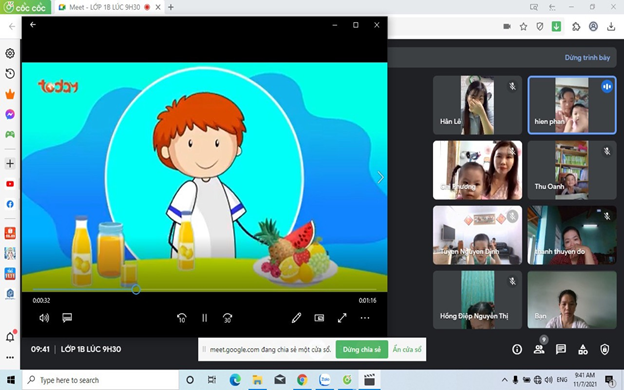Viewport: 624px width, 390px height.
Task: Switch player to mini view mode
Action: pos(319,318)
